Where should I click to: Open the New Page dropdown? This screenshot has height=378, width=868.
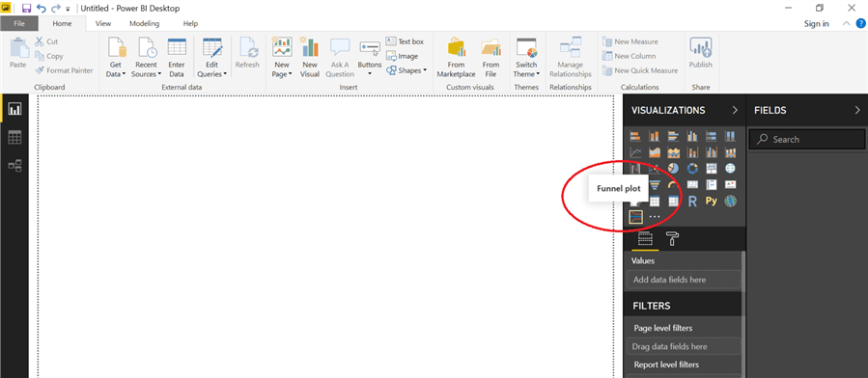pos(282,57)
